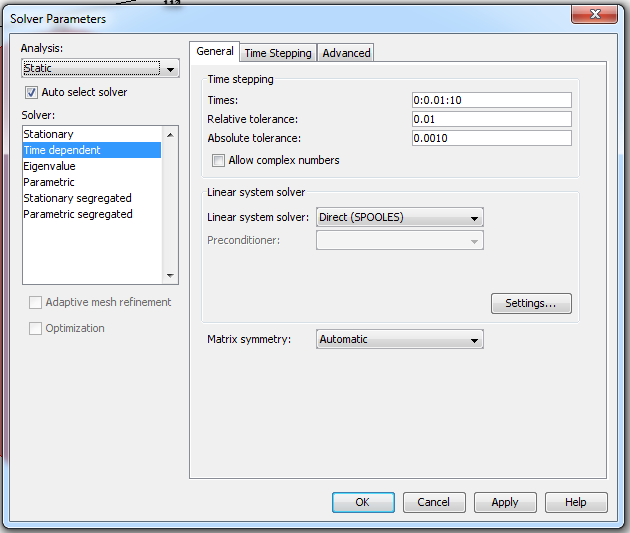Close the Solver Parameters dialog
The height and width of the screenshot is (533, 630).
pyautogui.click(x=594, y=14)
